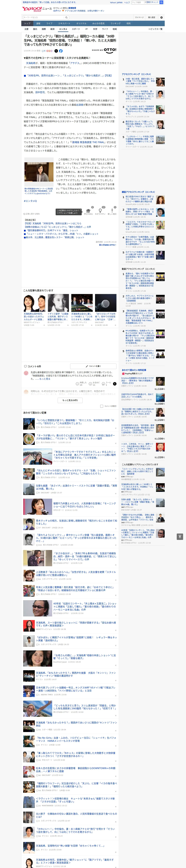Select the スポーツ category tab
The width and height of the screenshot is (186, 868).
pos(76,29)
